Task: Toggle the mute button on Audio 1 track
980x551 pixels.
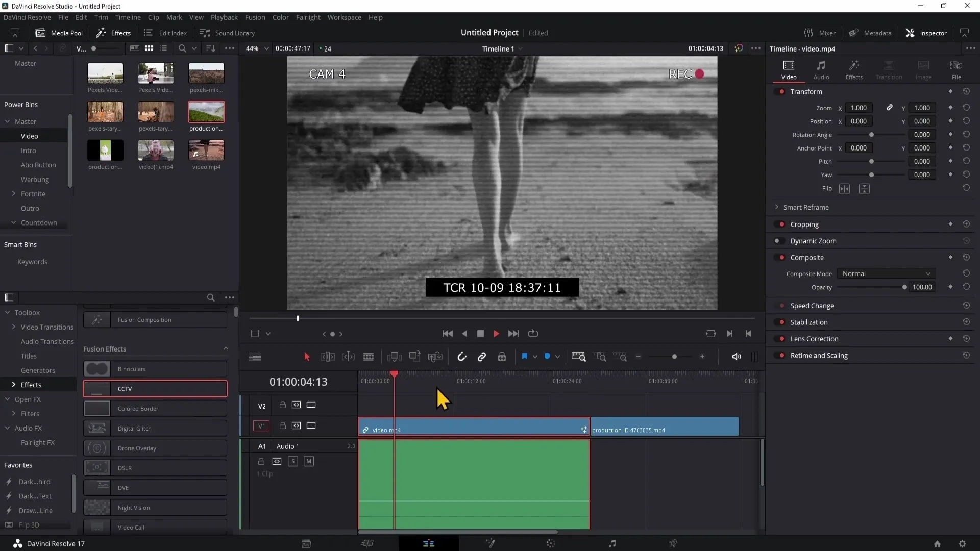Action: pyautogui.click(x=308, y=461)
